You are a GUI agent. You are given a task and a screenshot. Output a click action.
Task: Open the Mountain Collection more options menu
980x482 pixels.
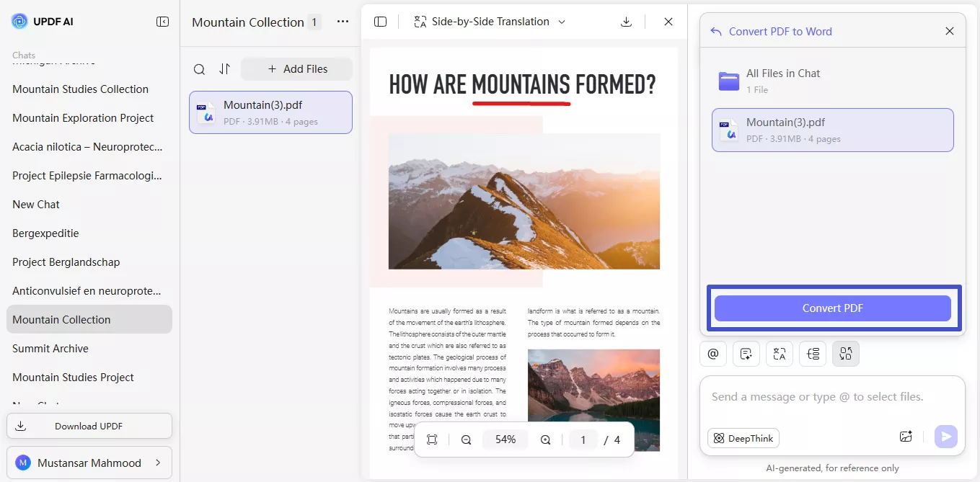pos(342,22)
